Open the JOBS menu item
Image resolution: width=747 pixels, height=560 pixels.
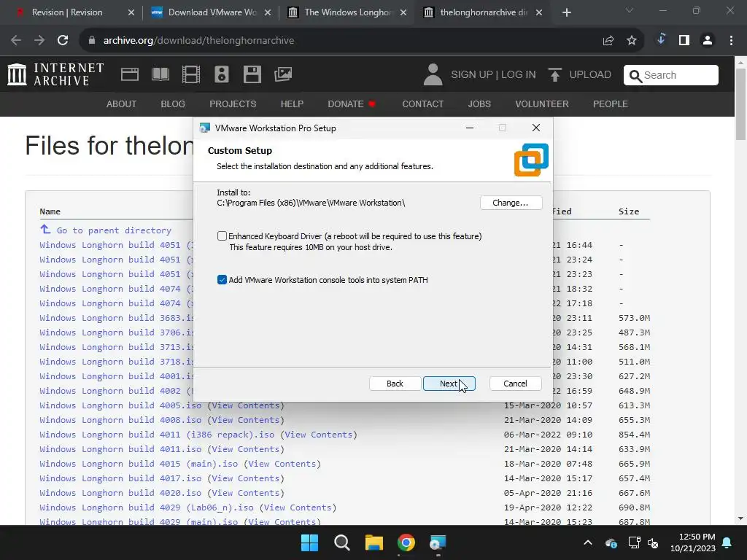click(x=479, y=104)
